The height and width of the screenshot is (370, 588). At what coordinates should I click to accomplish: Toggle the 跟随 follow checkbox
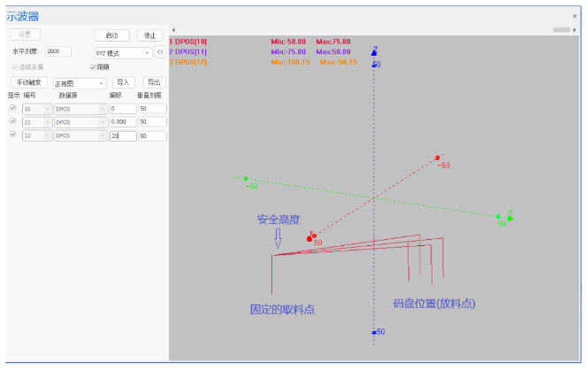point(93,67)
